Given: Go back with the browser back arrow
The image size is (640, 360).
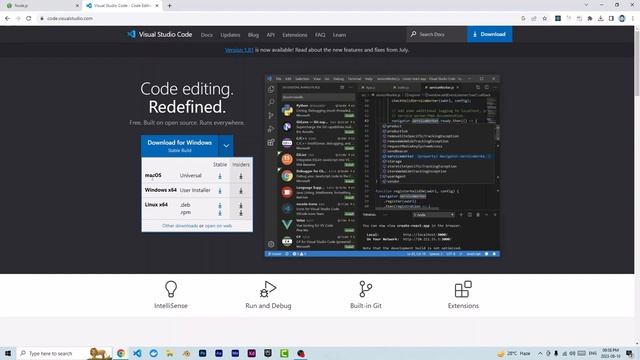Looking at the screenshot, I should (x=7, y=18).
